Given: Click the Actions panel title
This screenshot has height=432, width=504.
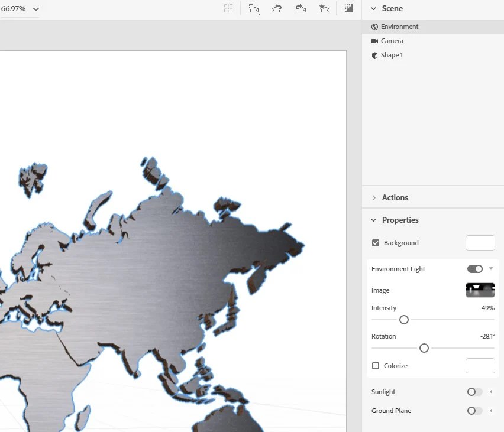Looking at the screenshot, I should 395,197.
